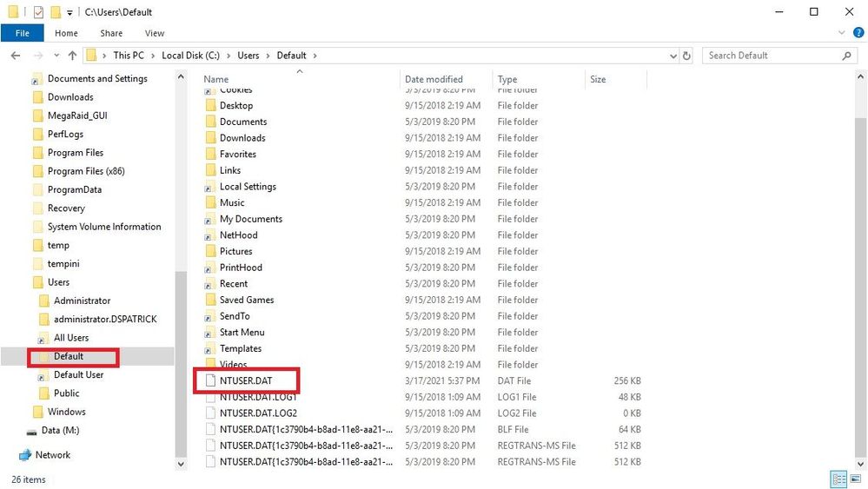Click Local Disk (C:) in breadcrumb

pos(190,56)
